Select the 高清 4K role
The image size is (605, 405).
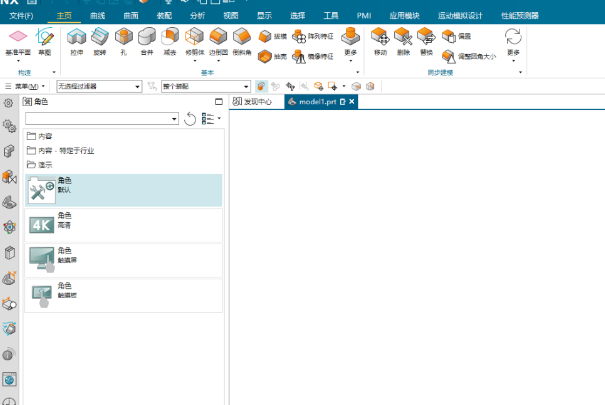[x=122, y=223]
